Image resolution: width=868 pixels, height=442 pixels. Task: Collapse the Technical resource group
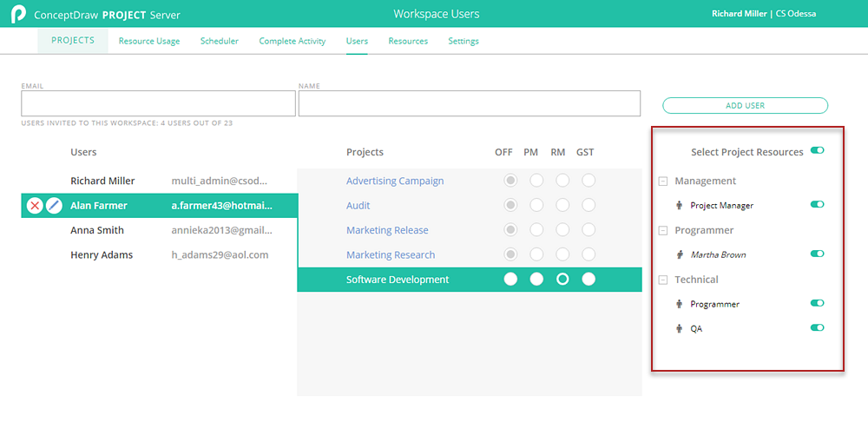(662, 280)
